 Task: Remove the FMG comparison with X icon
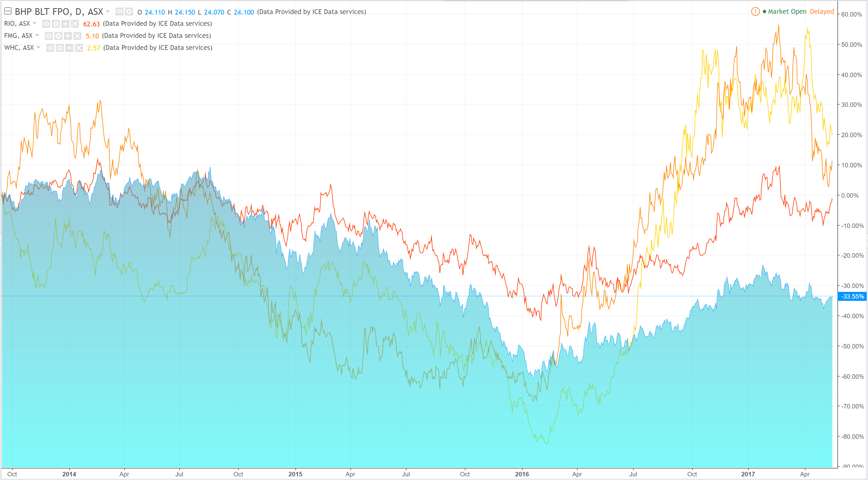pos(77,36)
